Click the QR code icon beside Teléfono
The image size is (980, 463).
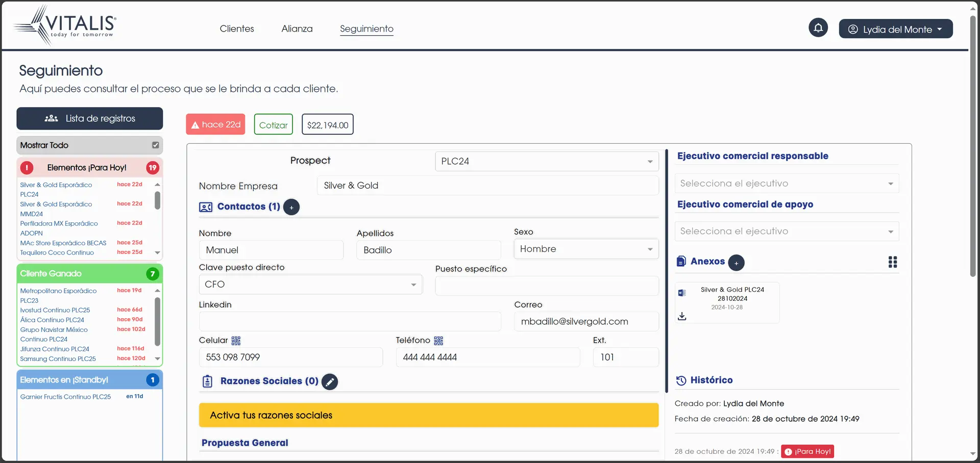click(x=438, y=341)
